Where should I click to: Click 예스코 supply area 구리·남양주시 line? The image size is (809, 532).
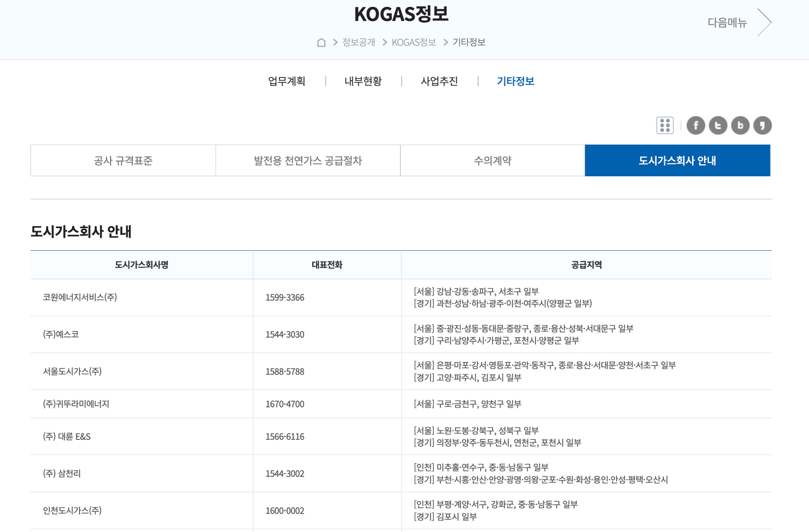(497, 341)
